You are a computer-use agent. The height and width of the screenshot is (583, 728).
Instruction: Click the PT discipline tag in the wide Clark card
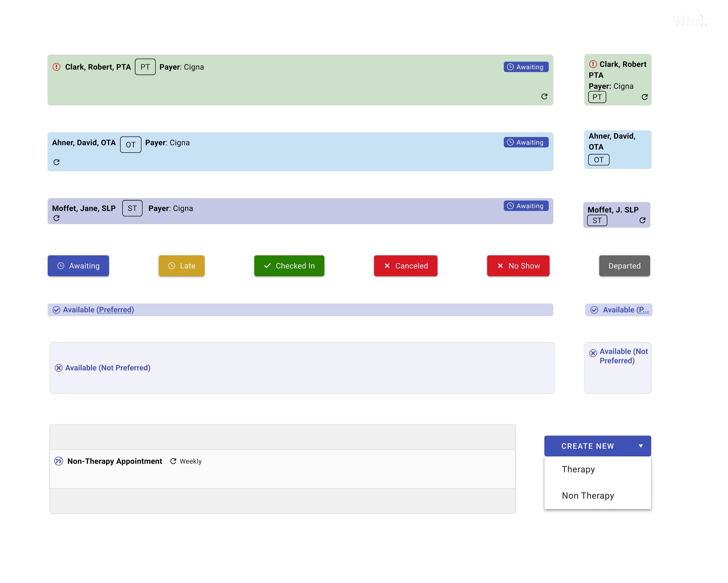pos(145,67)
